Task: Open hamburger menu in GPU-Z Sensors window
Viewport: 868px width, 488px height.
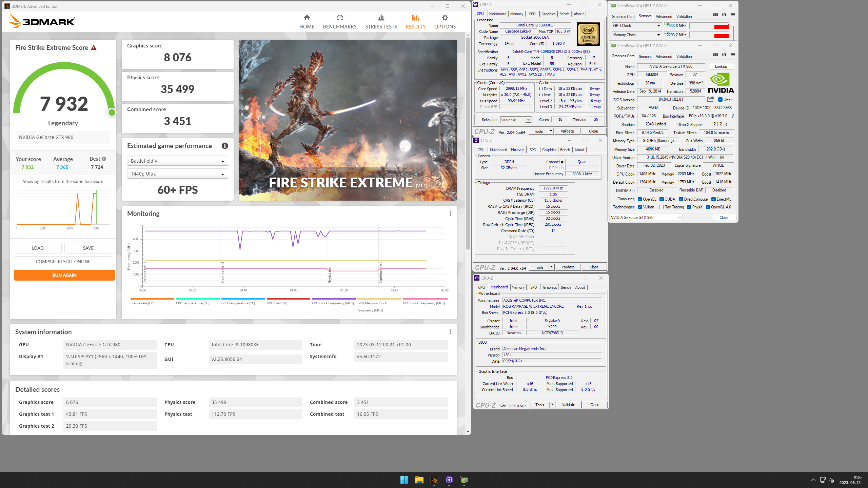Action: pyautogui.click(x=733, y=15)
